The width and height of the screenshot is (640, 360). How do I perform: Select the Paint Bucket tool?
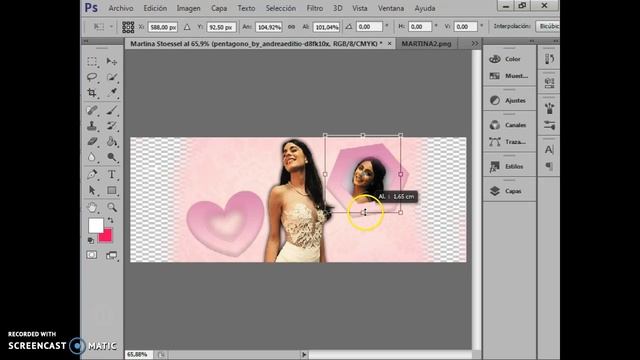[111, 142]
